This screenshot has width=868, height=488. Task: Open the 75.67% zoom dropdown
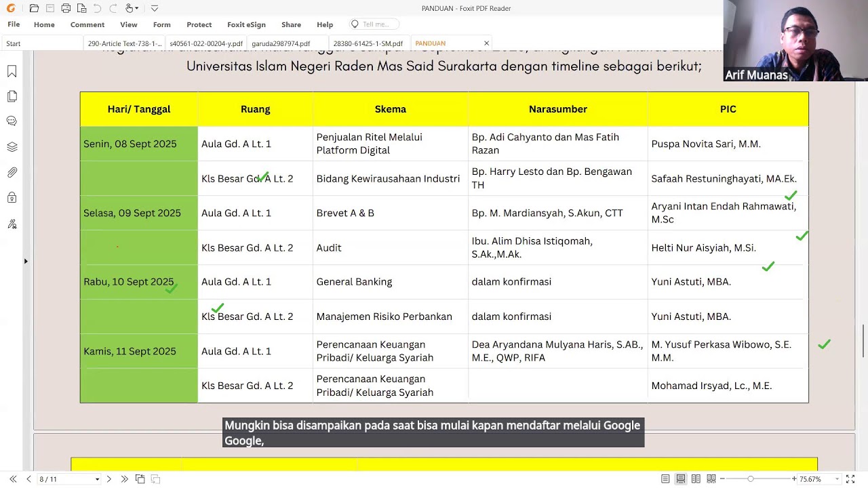coord(837,479)
